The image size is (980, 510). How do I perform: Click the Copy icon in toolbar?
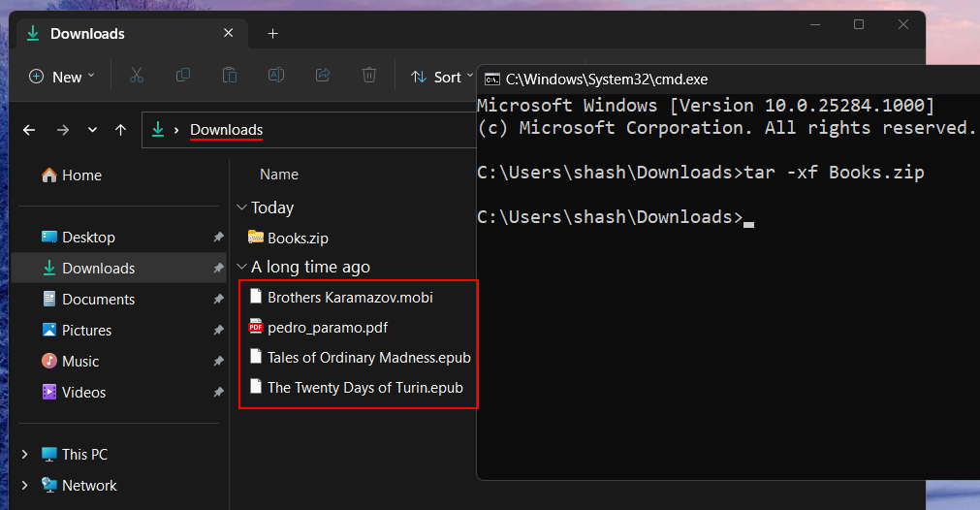pos(183,76)
